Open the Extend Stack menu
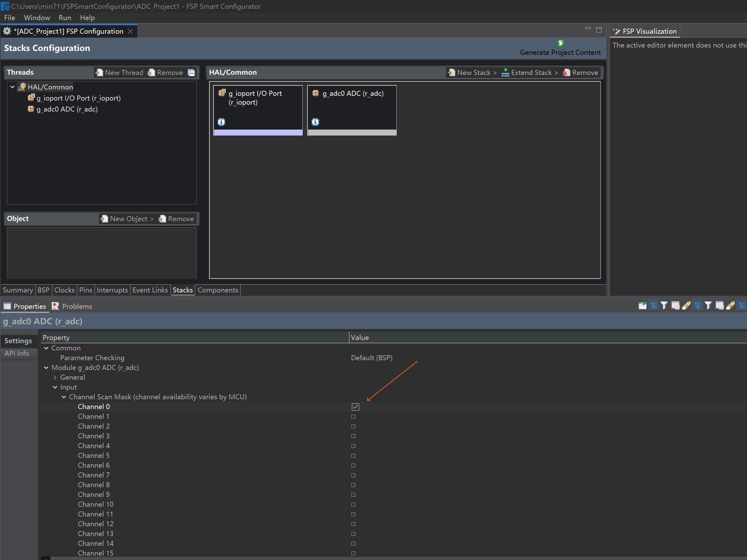Viewport: 747px width, 560px height. (529, 72)
